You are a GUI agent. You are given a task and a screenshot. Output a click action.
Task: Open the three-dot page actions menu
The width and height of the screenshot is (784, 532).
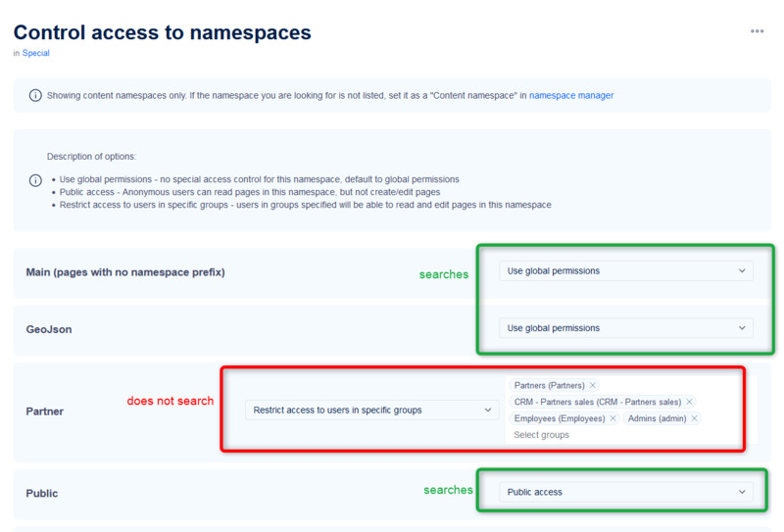click(x=757, y=31)
